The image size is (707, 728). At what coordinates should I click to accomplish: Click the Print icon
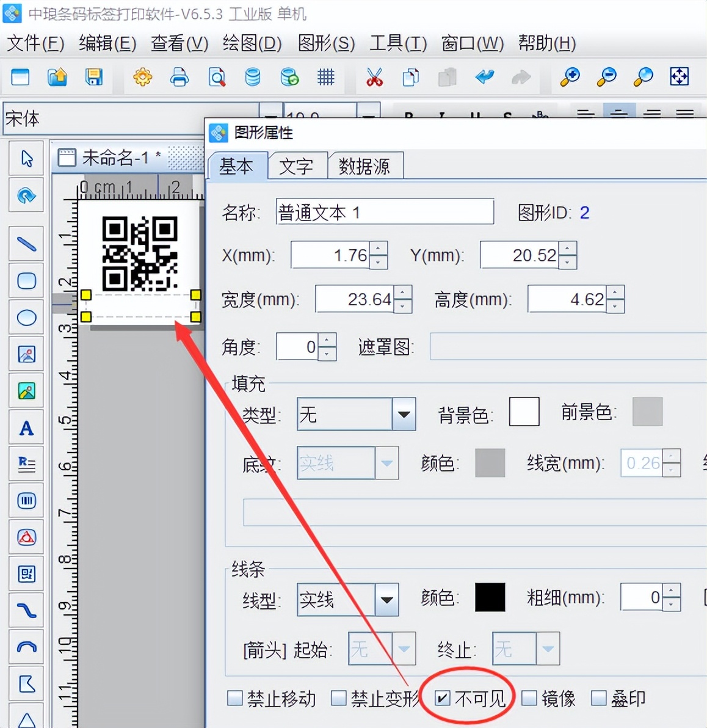[x=179, y=77]
